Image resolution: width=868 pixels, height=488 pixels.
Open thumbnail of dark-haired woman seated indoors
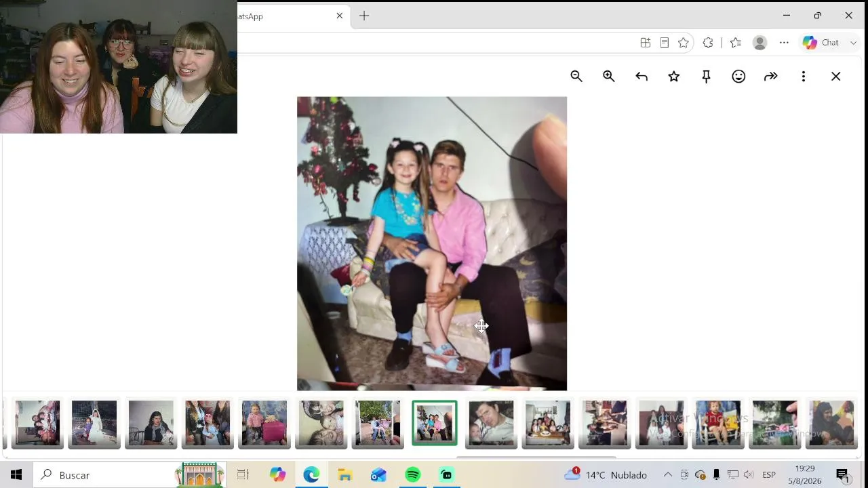pyautogui.click(x=151, y=424)
